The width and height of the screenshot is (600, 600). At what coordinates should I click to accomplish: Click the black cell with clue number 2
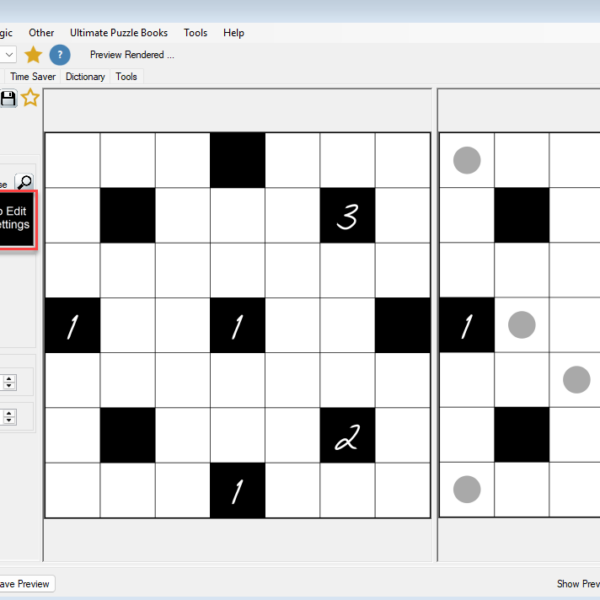(x=347, y=435)
